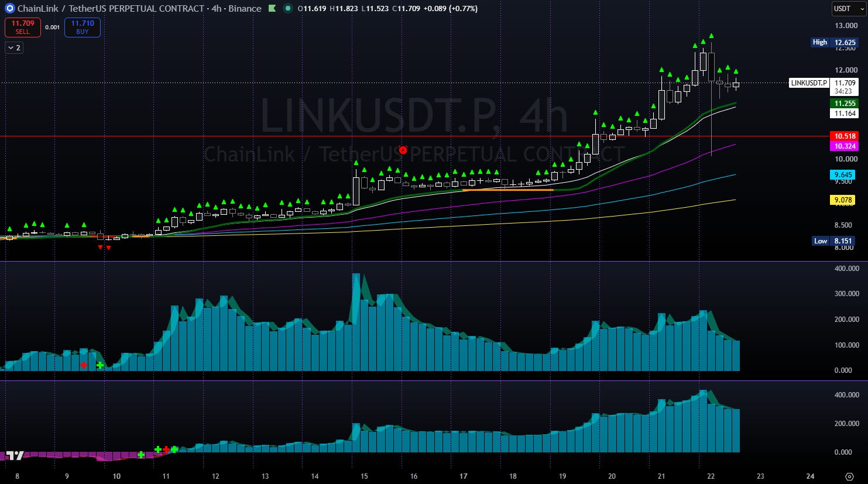Click the white 11.164 price label

845,114
